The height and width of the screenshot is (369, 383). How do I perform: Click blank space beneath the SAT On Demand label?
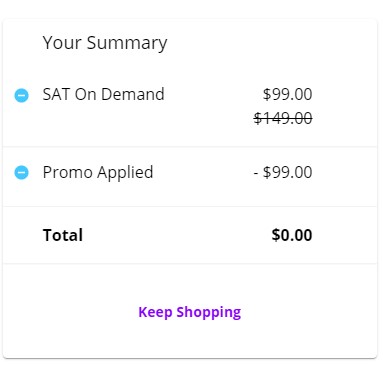103,122
